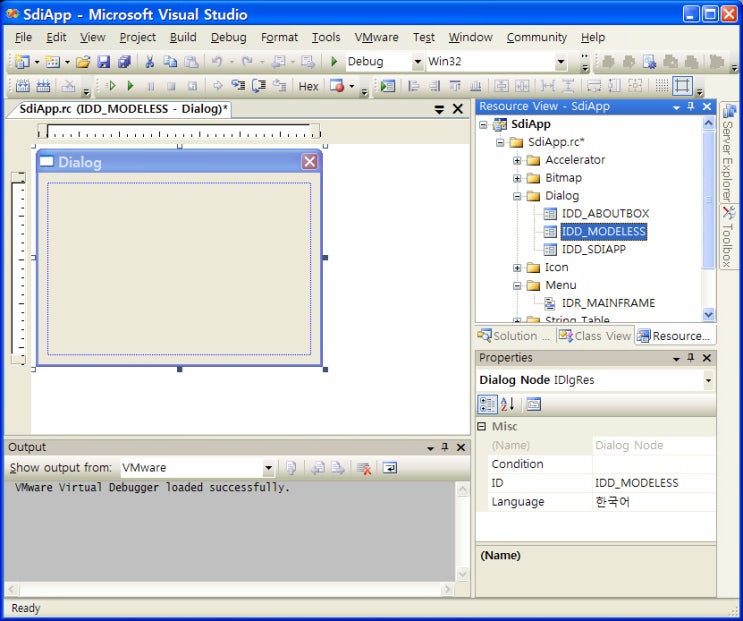Start debugging with green play arrow

334,62
